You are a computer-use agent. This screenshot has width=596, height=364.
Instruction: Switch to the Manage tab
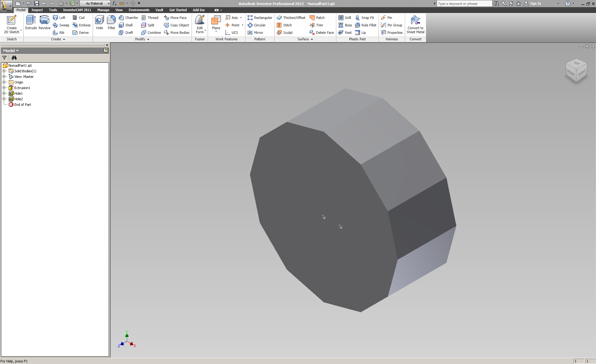(103, 10)
